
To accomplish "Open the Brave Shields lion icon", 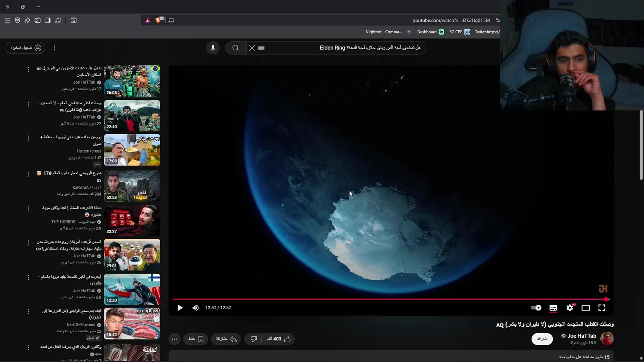I will [158, 20].
